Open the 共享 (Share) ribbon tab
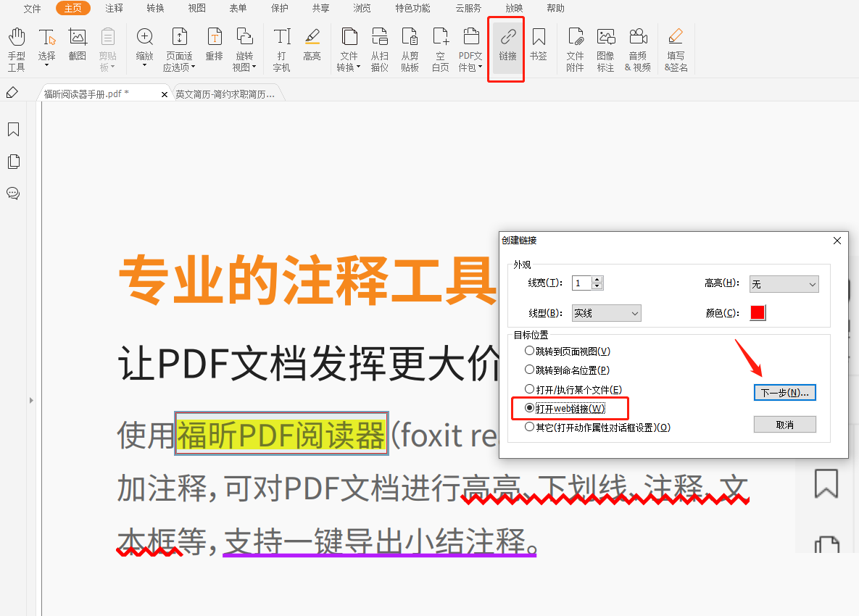This screenshot has width=859, height=616. (x=320, y=8)
